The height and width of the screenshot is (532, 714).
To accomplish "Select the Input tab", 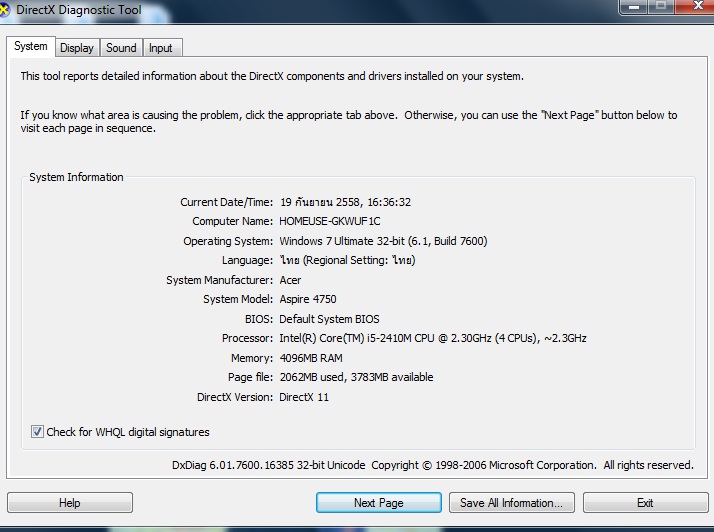I will coord(161,48).
